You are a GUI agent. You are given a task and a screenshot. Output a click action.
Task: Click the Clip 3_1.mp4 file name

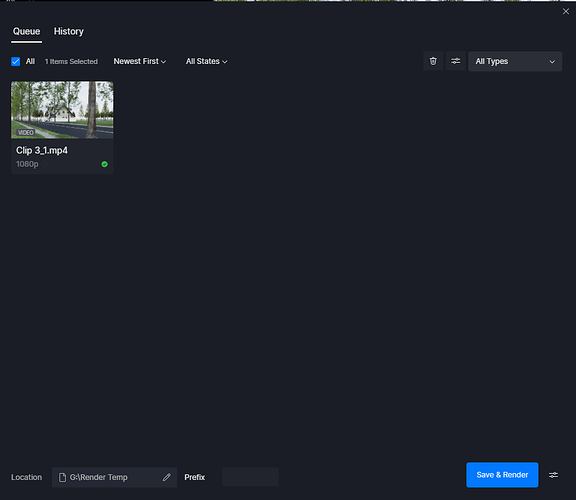(x=42, y=150)
